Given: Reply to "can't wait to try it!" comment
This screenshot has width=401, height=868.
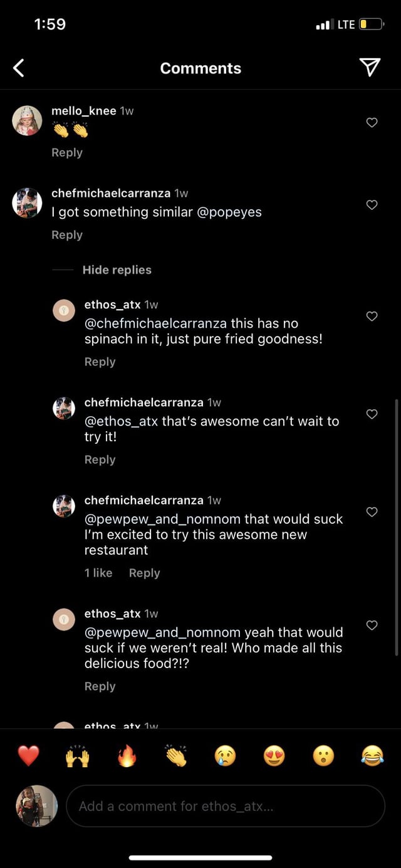Looking at the screenshot, I should [x=100, y=460].
